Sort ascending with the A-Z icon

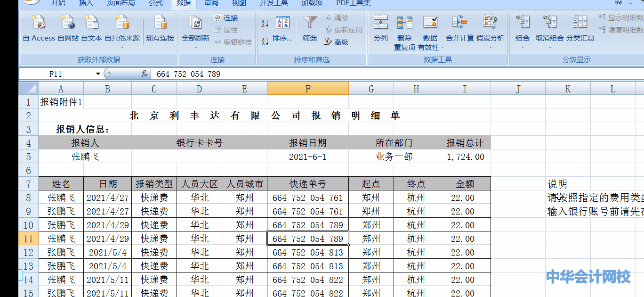265,23
